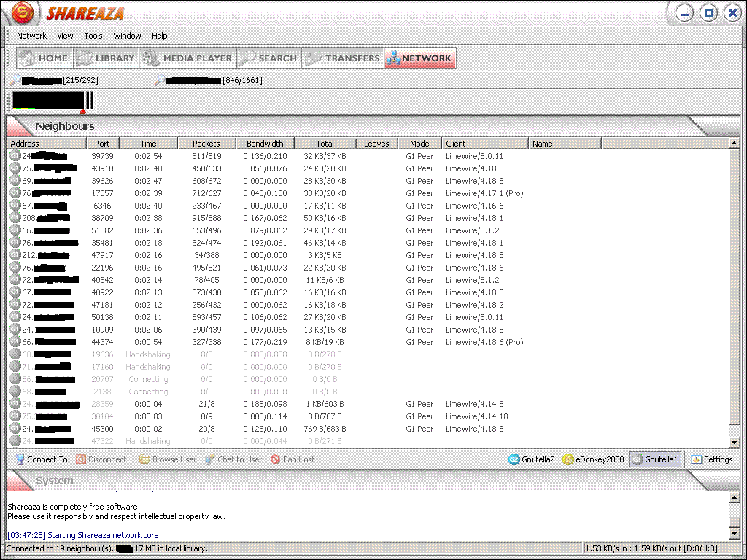Switch to the HOME tab

(44, 58)
